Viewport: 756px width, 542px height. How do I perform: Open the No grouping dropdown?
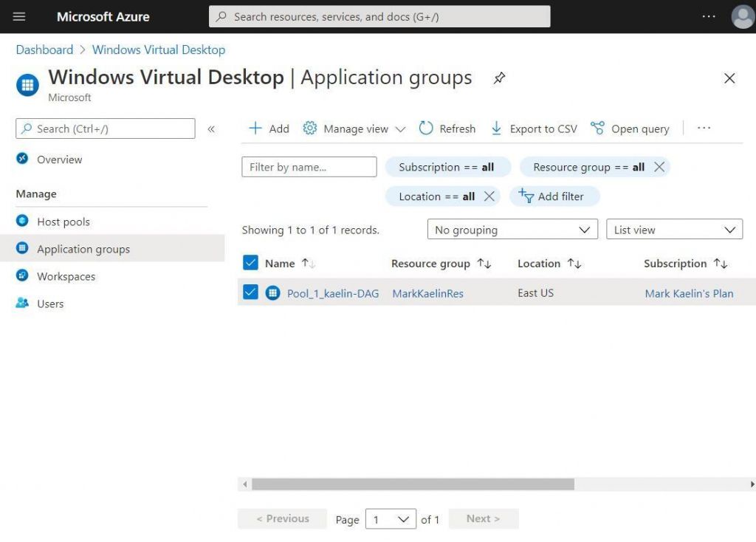[x=512, y=229]
